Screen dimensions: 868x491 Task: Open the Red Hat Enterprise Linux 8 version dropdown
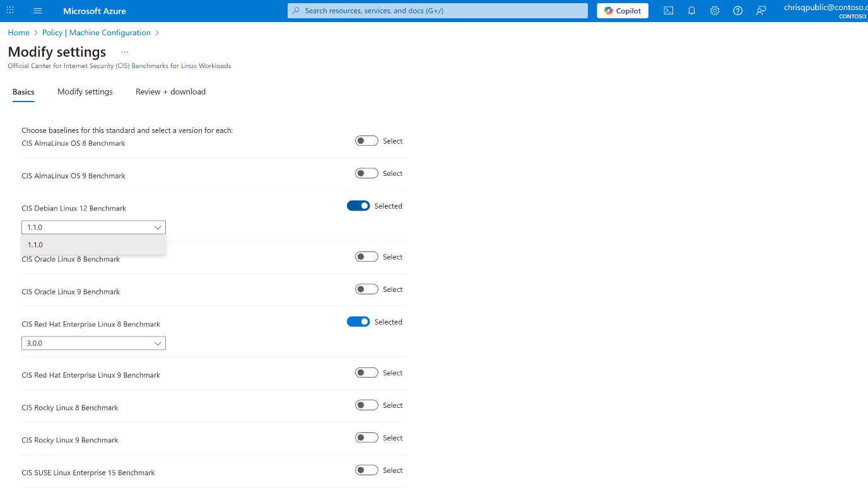93,344
